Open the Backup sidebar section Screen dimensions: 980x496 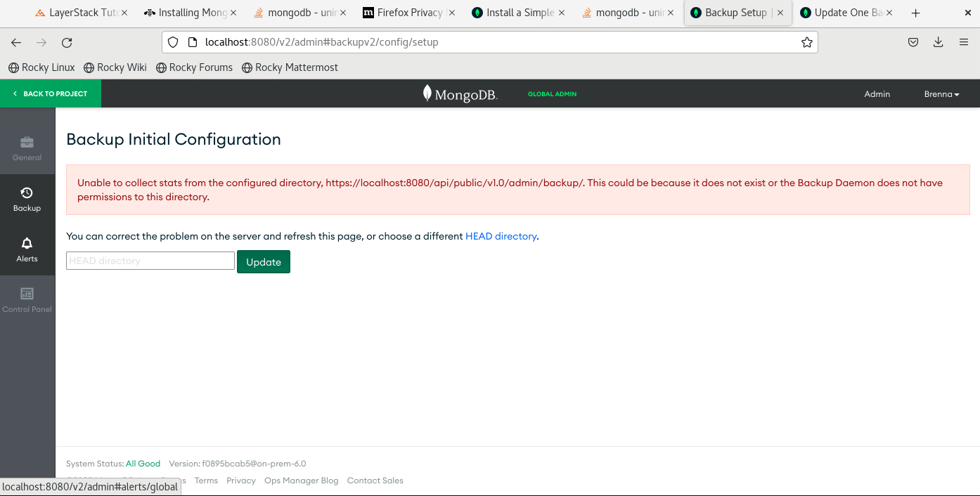pyautogui.click(x=27, y=200)
